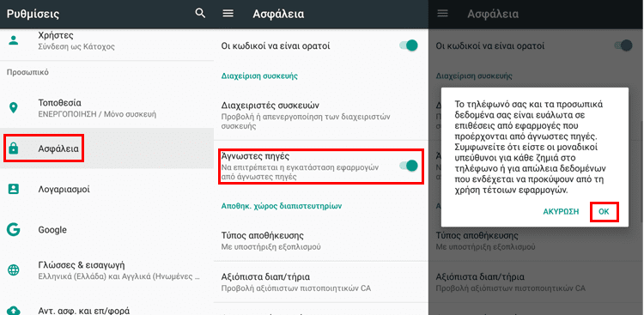
Task: Tap the backup cloud upload icon
Action: [14, 310]
